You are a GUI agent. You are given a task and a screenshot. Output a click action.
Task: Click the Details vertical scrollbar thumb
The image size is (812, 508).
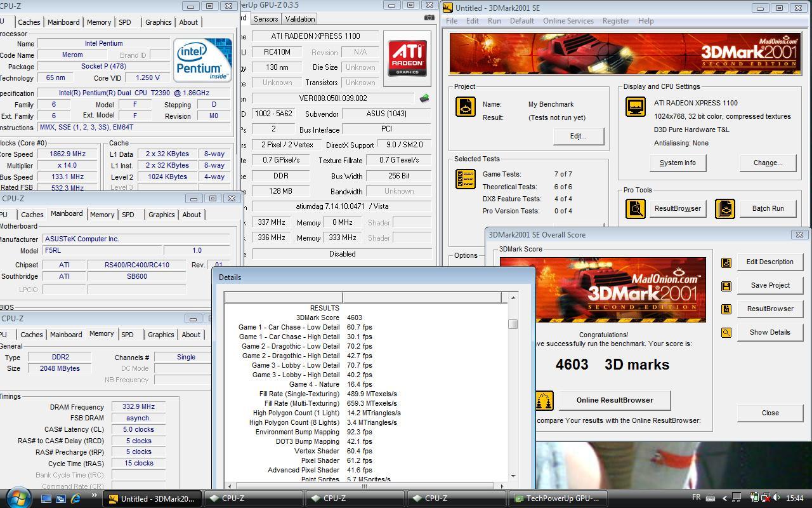click(513, 324)
